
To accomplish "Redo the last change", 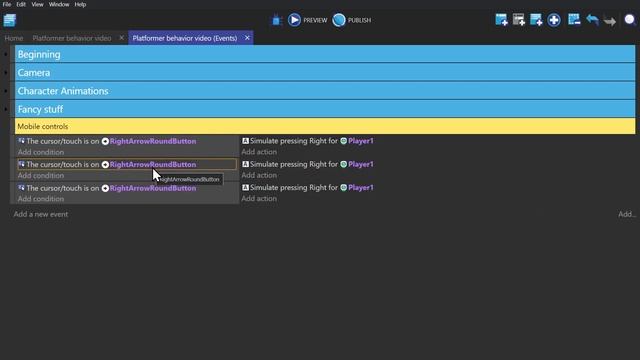I will (610, 20).
